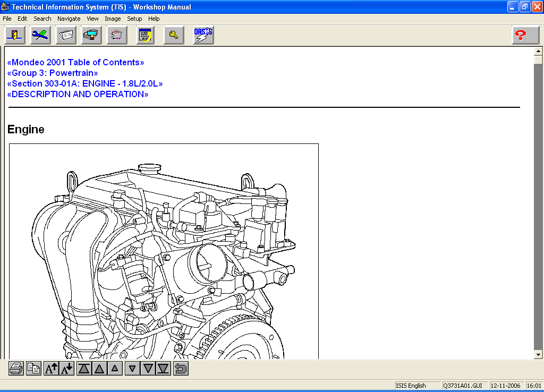Image resolution: width=544 pixels, height=392 pixels.
Task: Increase font size with A up arrow
Action: click(x=51, y=369)
